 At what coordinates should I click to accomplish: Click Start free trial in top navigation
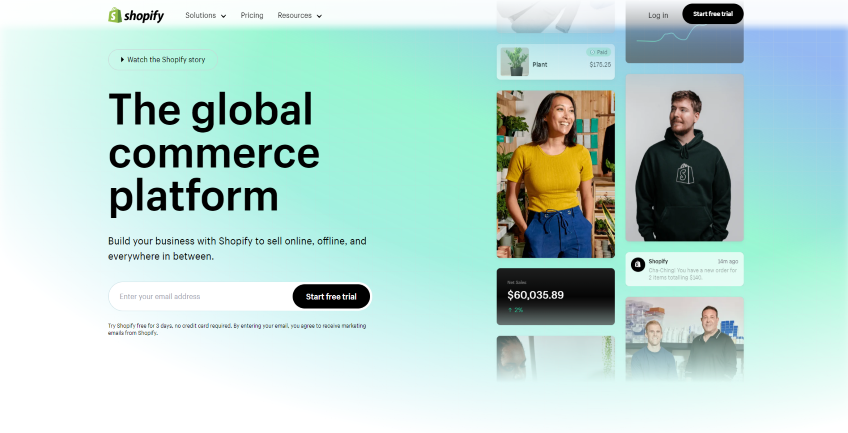(713, 14)
